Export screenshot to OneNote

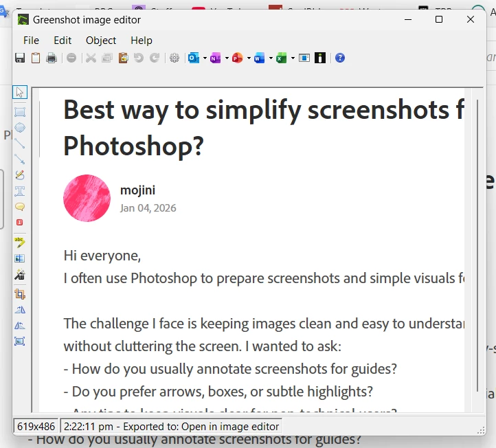pos(216,58)
